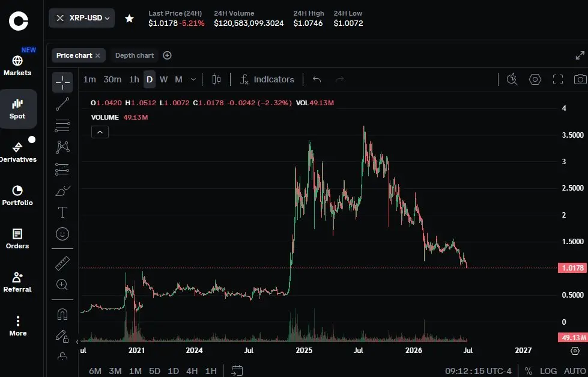Image resolution: width=588 pixels, height=377 pixels.
Task: Open the Markets section
Action: [17, 66]
